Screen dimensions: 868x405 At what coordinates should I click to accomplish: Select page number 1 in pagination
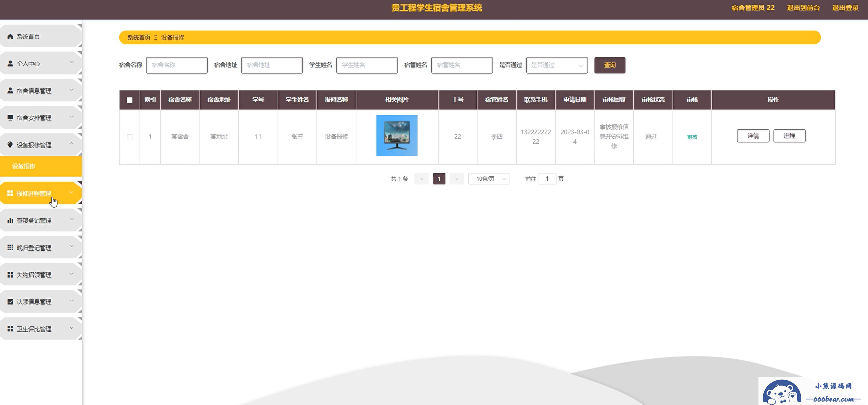(439, 179)
